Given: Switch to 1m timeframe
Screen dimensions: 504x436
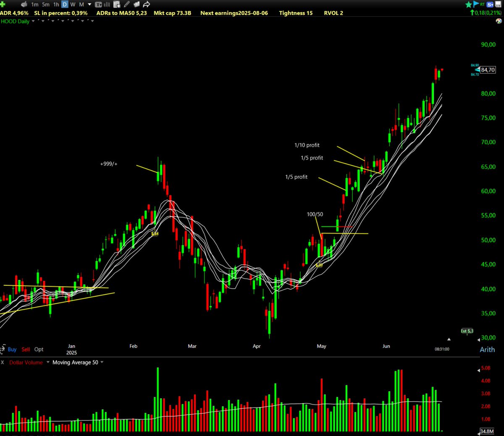Looking at the screenshot, I should click(35, 5).
